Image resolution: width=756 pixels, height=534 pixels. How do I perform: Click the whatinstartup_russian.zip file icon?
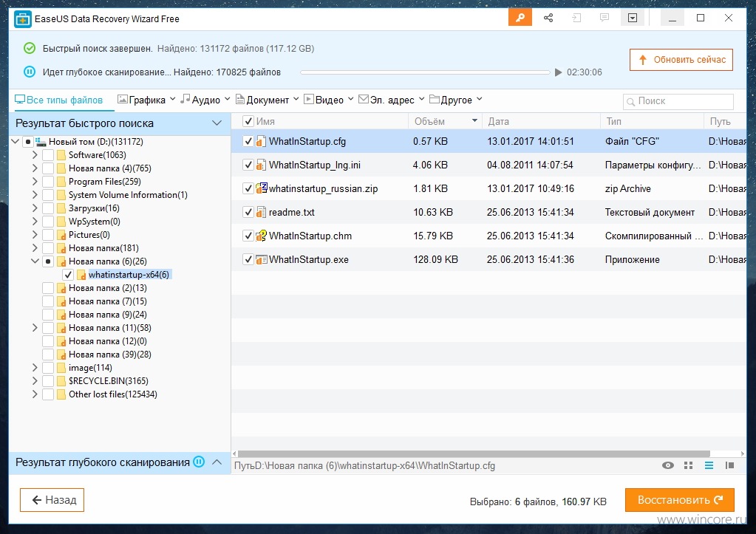tap(261, 188)
